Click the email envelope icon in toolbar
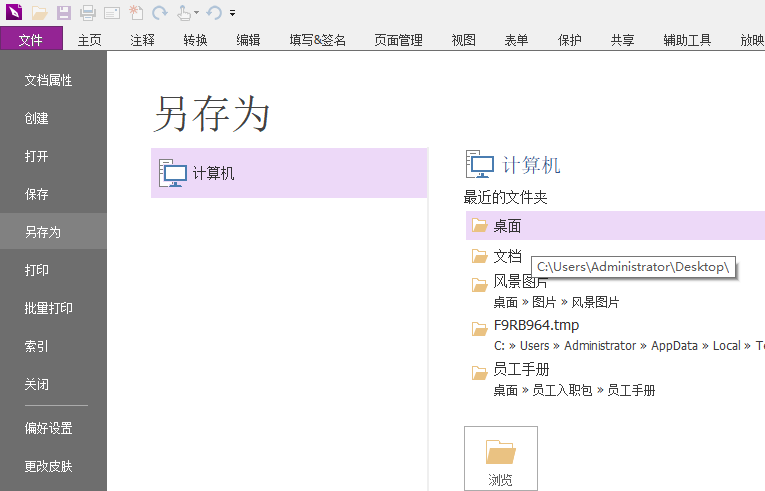This screenshot has width=765, height=491. point(112,13)
